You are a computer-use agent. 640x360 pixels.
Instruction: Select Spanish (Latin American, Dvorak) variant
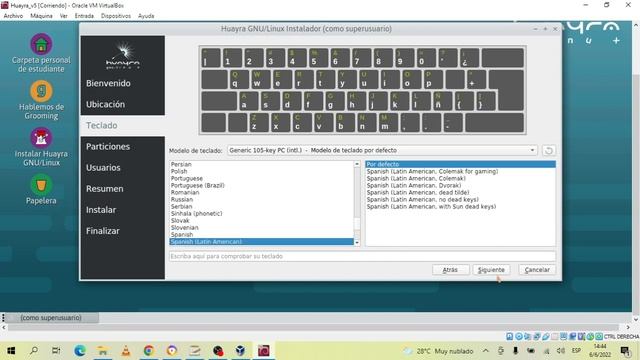tap(414, 185)
